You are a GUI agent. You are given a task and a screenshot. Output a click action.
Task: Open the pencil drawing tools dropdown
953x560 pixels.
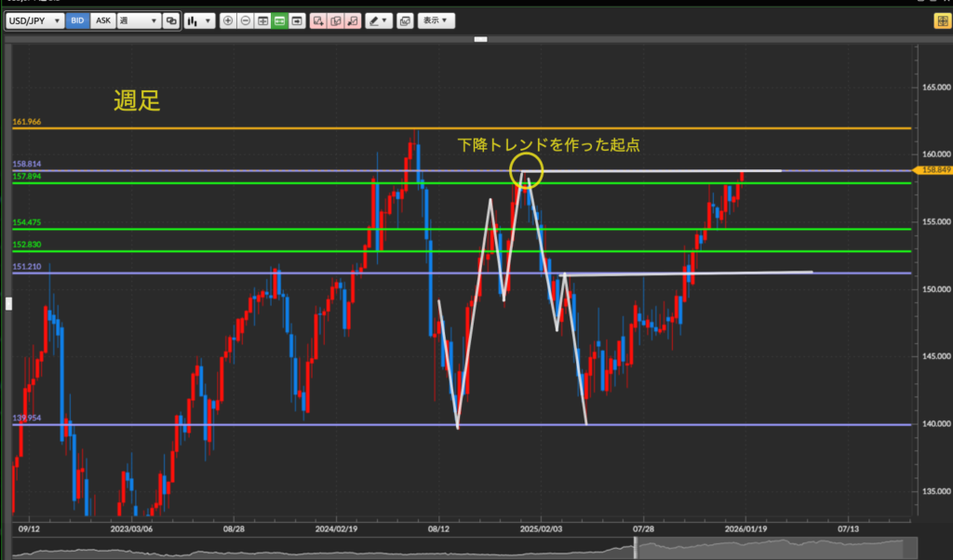379,20
